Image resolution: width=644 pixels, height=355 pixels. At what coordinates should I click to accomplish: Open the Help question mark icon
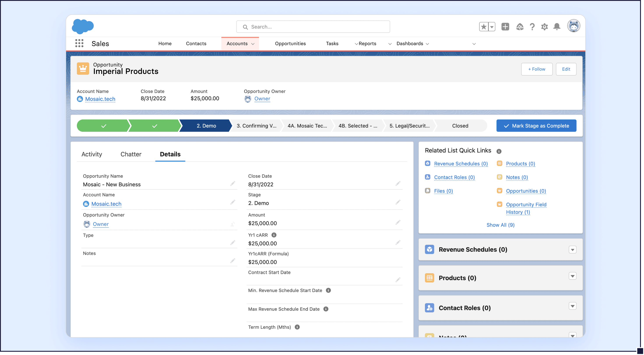[532, 27]
